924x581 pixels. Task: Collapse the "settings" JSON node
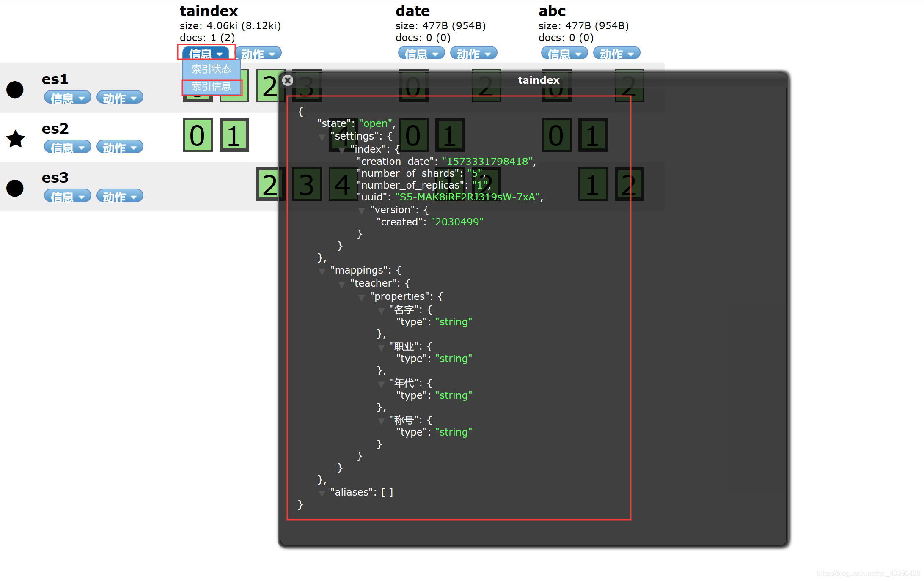click(x=322, y=137)
